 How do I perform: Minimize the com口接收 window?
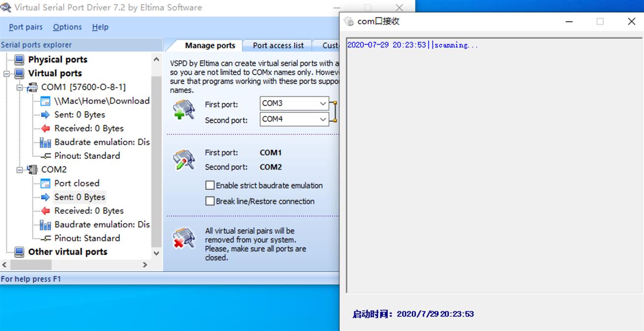tap(569, 22)
